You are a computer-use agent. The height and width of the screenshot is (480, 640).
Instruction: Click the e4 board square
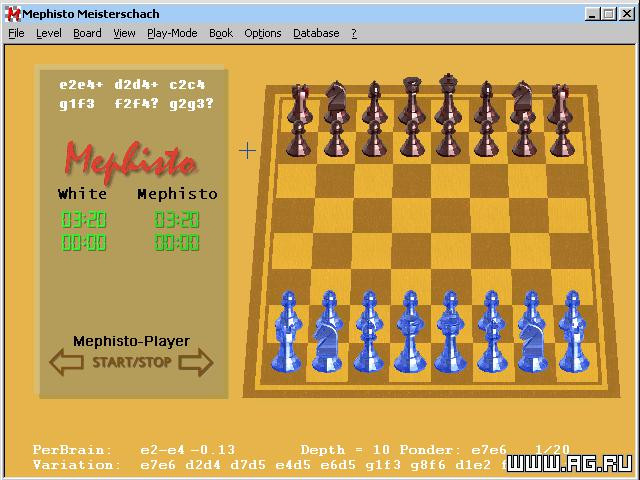[x=451, y=251]
